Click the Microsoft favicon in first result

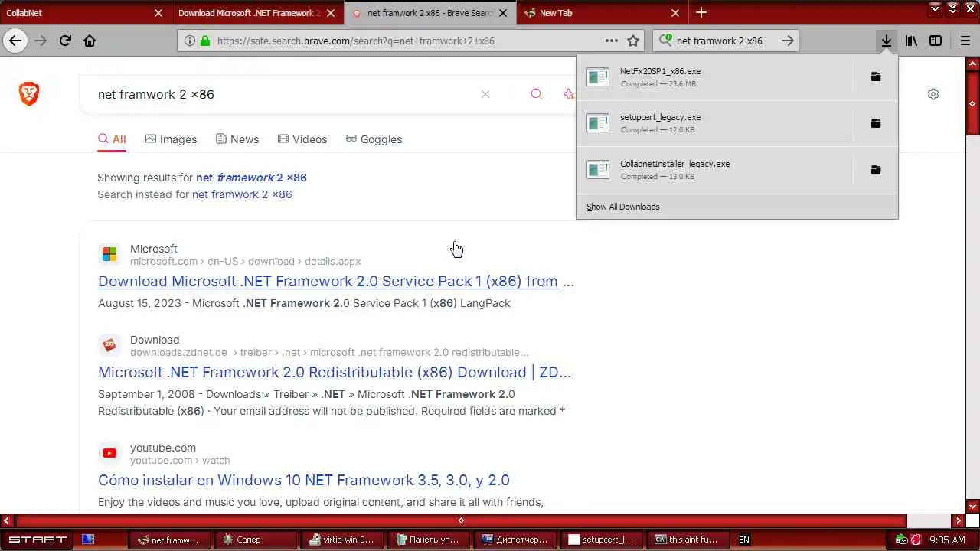click(x=109, y=254)
